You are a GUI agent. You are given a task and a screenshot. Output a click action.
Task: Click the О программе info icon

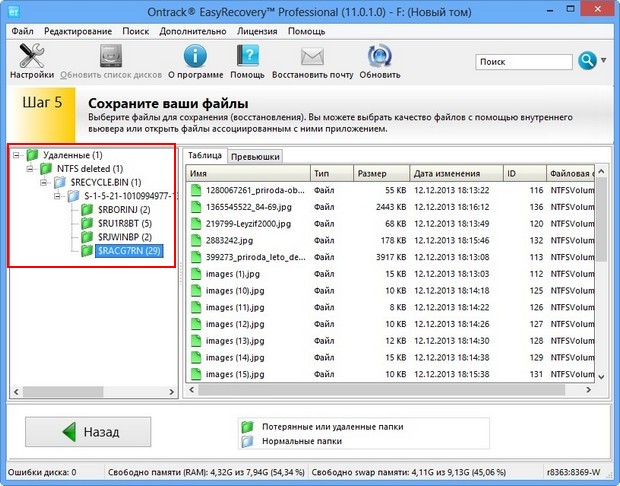point(195,56)
